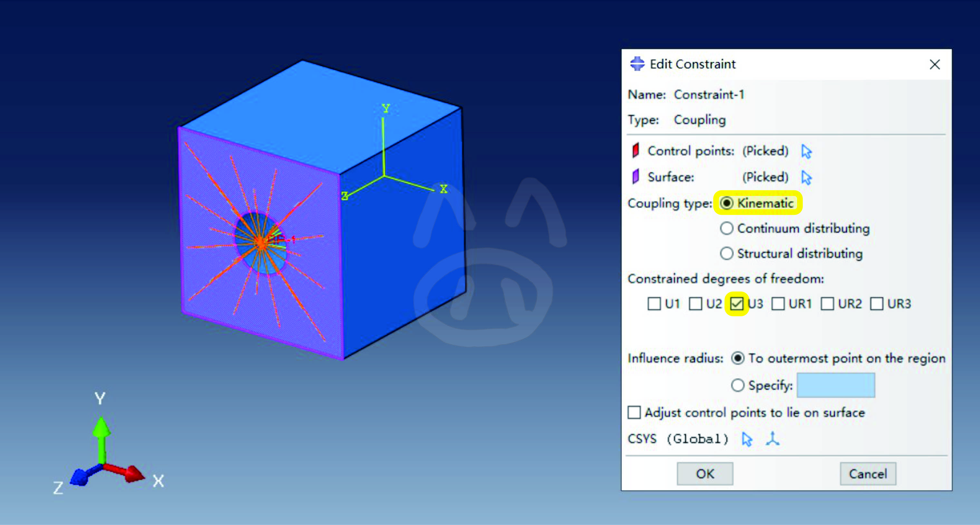Click the Surface pick arrow icon
Screen dimensions: 980x525
806,177
